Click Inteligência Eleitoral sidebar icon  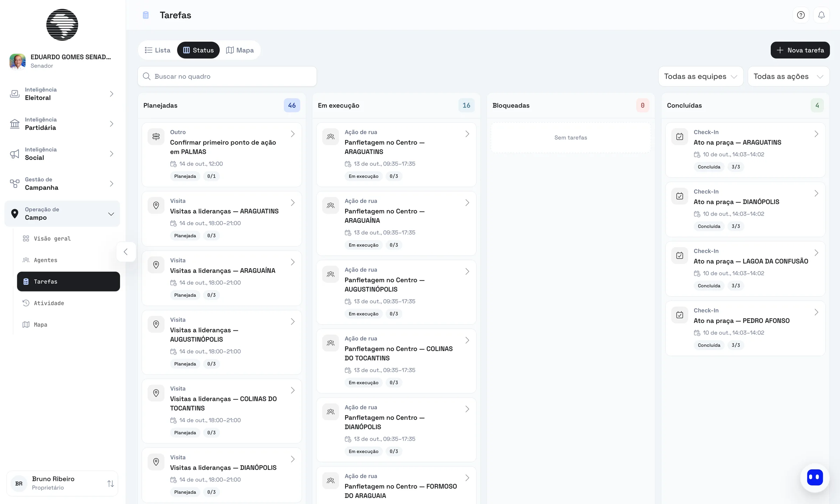[x=15, y=94]
